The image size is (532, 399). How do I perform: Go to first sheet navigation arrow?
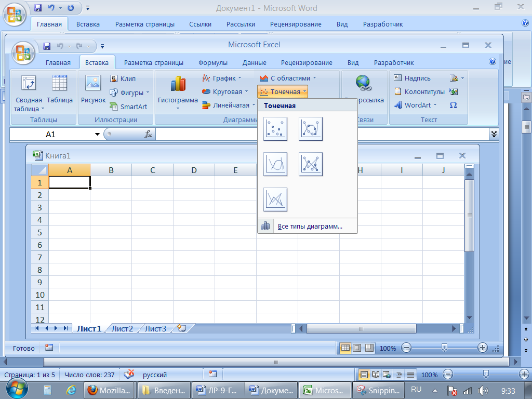[37, 328]
